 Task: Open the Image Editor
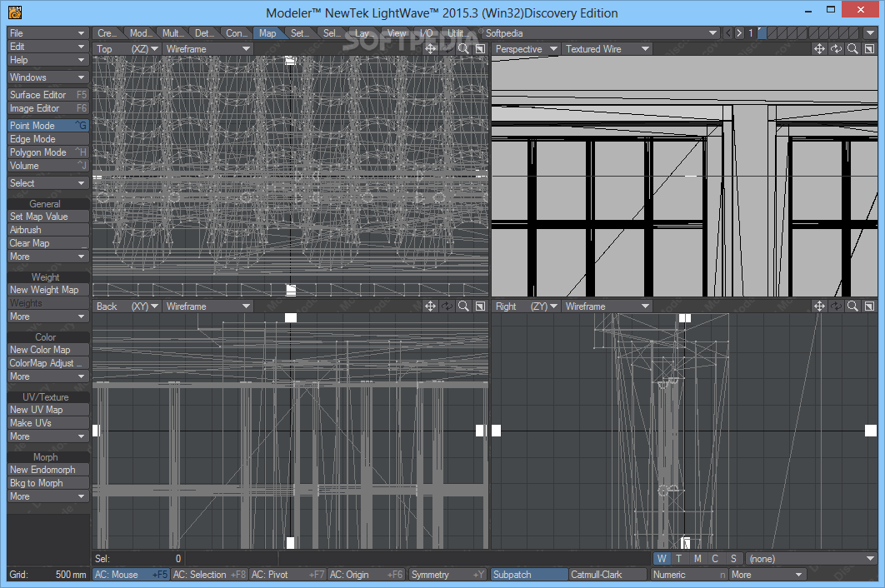click(48, 108)
